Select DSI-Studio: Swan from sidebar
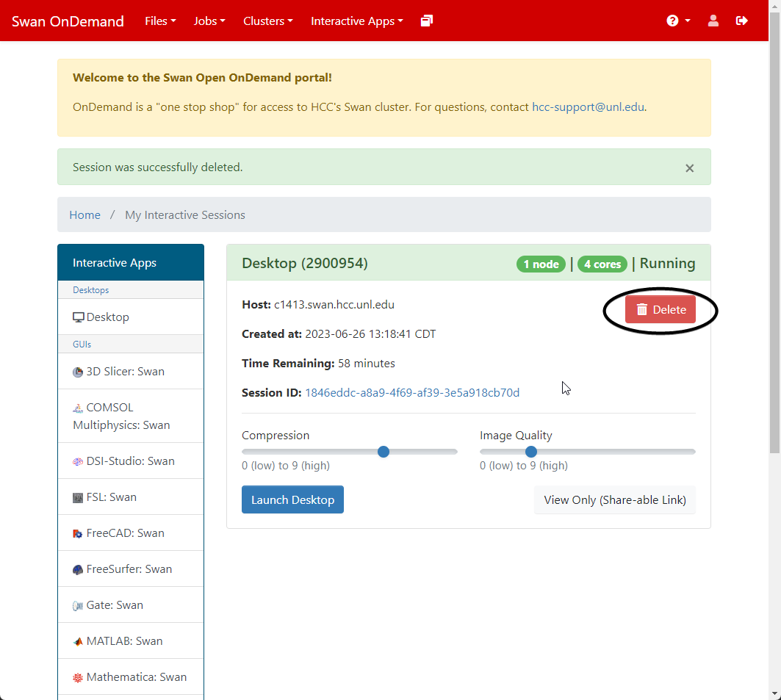 [130, 461]
